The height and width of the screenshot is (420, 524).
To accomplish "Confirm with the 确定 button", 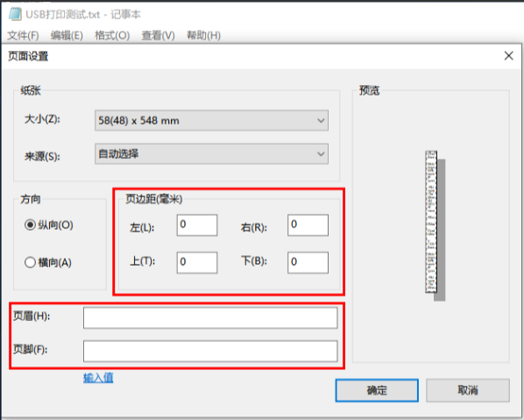I will point(377,390).
